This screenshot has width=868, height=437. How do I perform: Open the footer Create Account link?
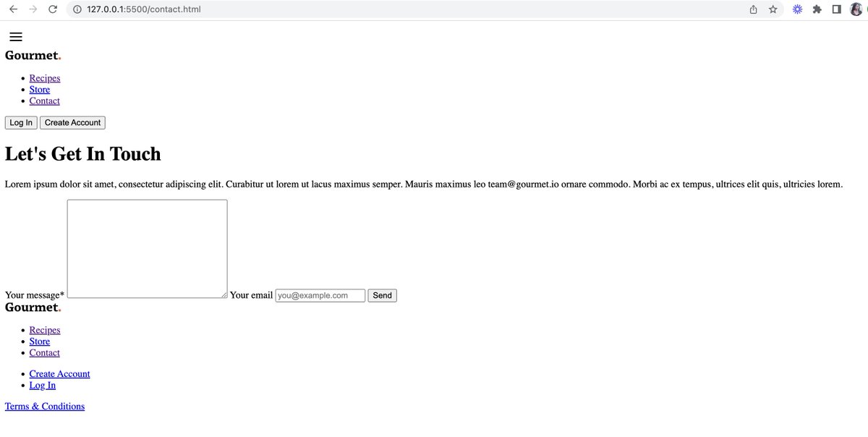60,374
